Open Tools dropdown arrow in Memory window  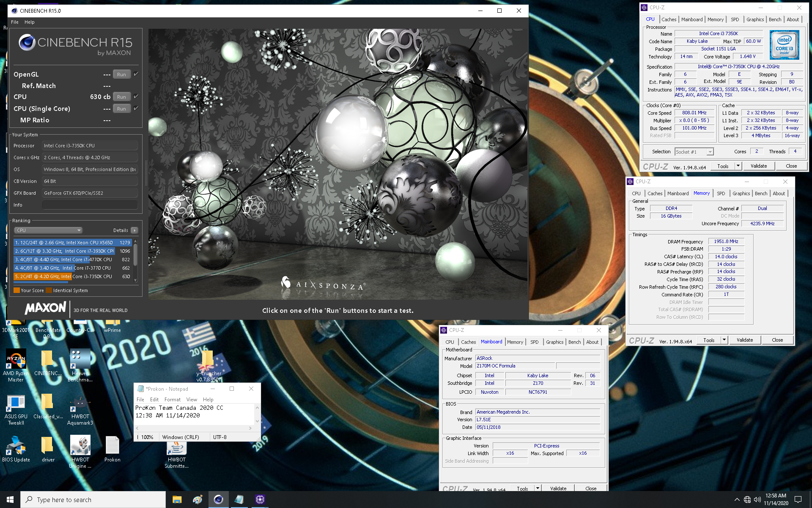pyautogui.click(x=724, y=340)
